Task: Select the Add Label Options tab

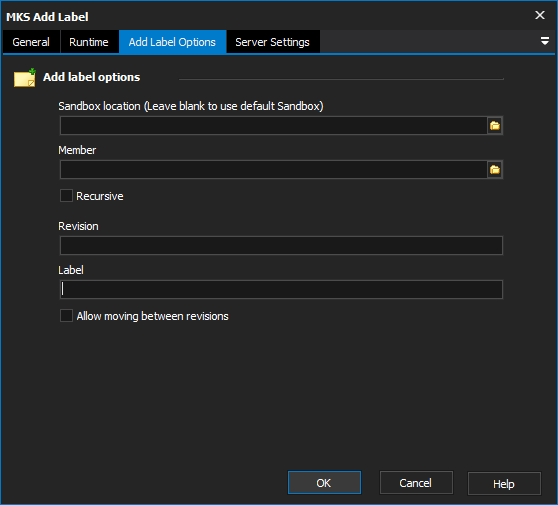Action: point(172,42)
